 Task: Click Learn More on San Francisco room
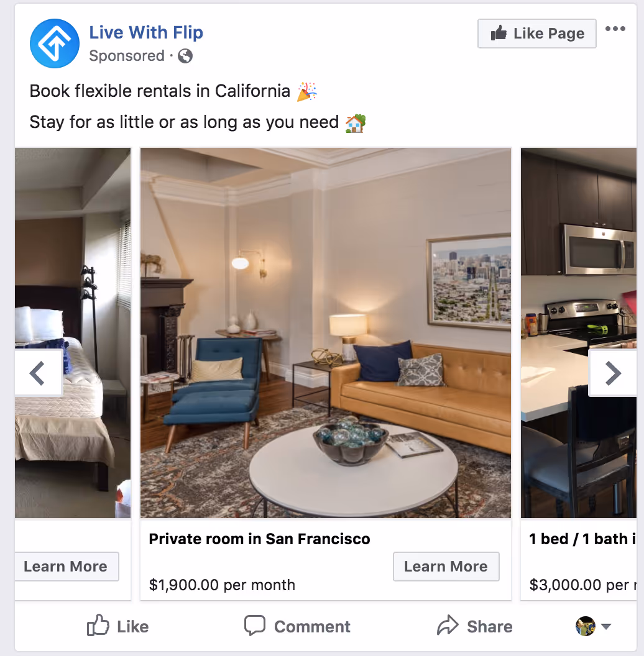[446, 567]
